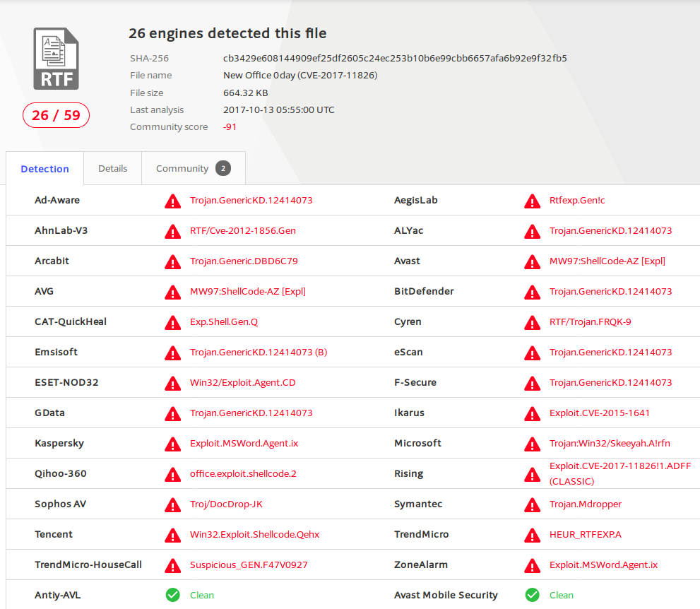Click the Clean result for Antiy-AVL

click(x=202, y=595)
